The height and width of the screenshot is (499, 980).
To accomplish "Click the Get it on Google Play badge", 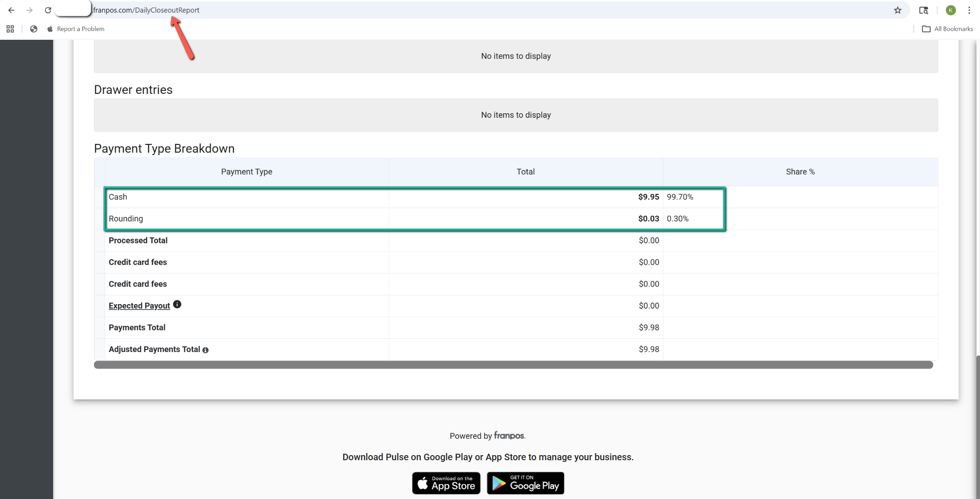I will 525,483.
